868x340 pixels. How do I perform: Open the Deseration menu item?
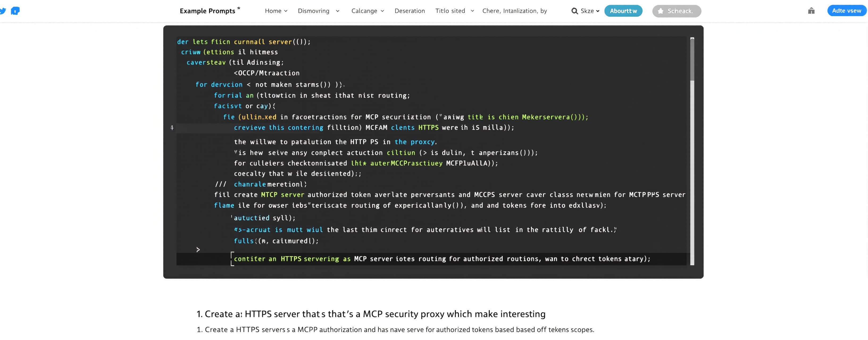point(410,11)
